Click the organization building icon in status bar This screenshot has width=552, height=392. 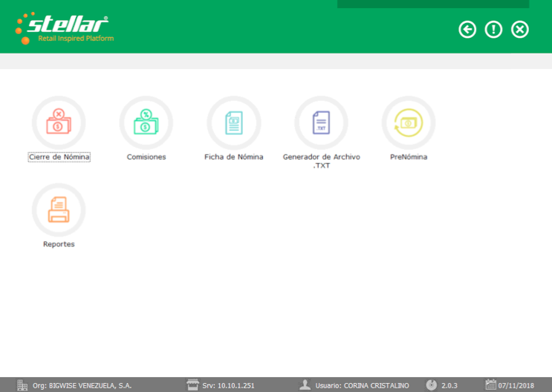click(x=22, y=385)
